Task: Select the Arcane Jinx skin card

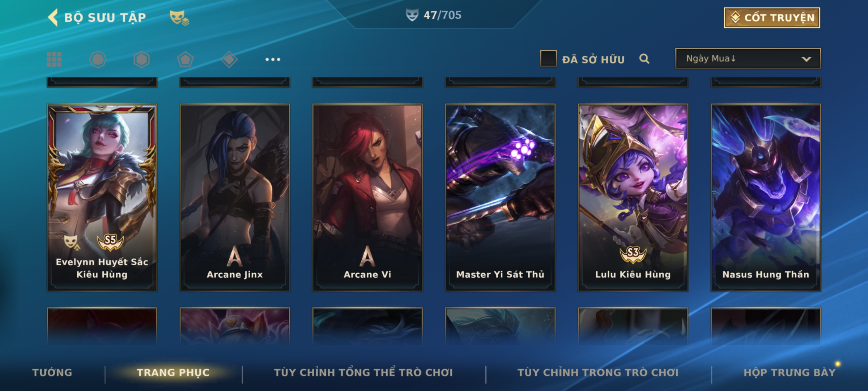Action: [235, 198]
